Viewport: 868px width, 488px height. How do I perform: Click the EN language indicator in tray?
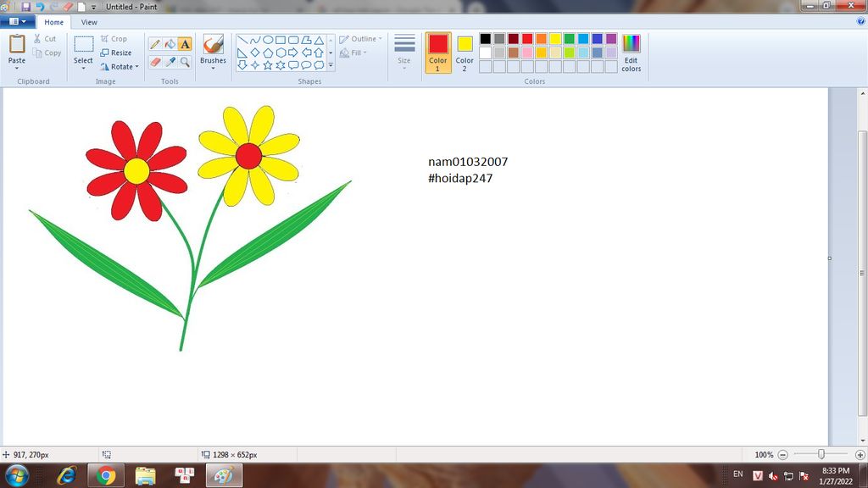coord(738,474)
